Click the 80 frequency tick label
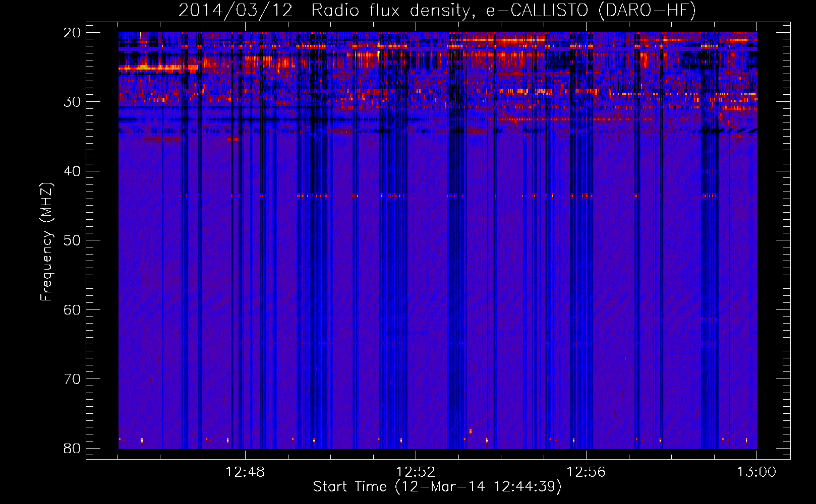 [72, 449]
